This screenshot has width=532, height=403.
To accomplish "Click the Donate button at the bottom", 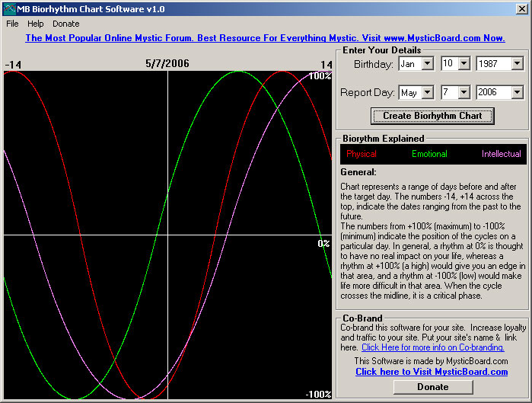I will point(433,387).
